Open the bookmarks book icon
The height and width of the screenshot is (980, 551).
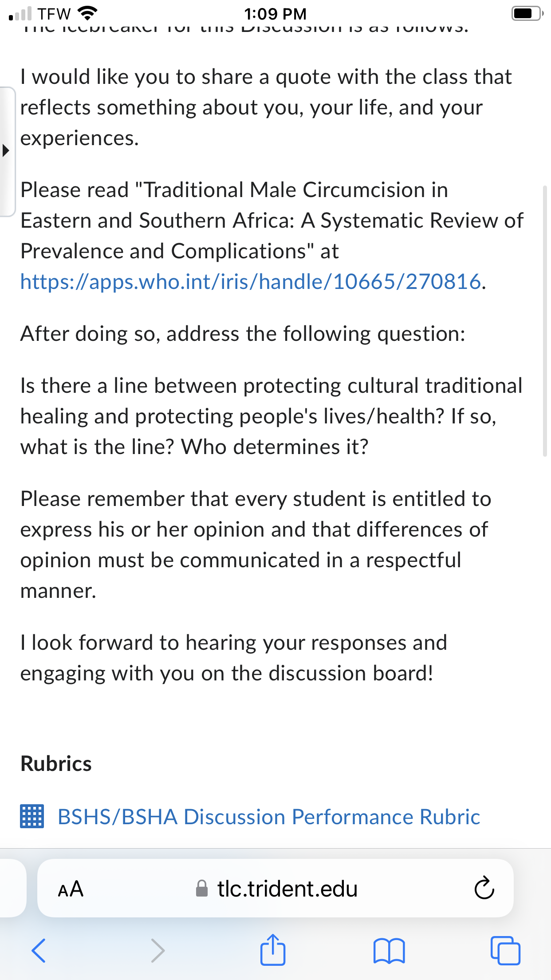pos(389,951)
